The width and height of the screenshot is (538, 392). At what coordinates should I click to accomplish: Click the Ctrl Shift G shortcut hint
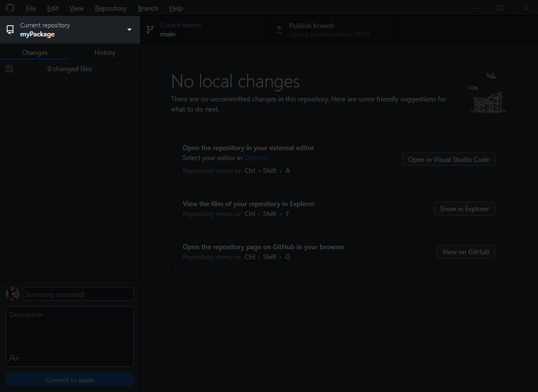pyautogui.click(x=267, y=257)
